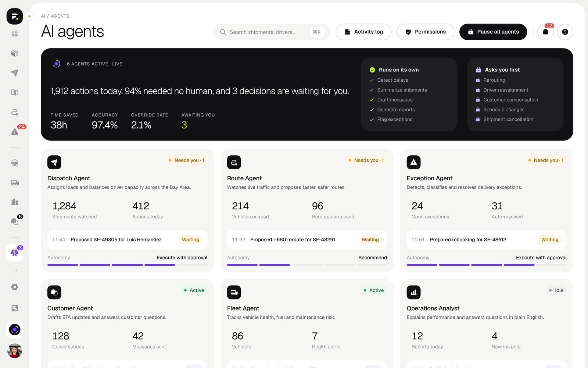Image resolution: width=588 pixels, height=368 pixels.
Task: Click the AI breadcrumb link
Action: point(43,16)
